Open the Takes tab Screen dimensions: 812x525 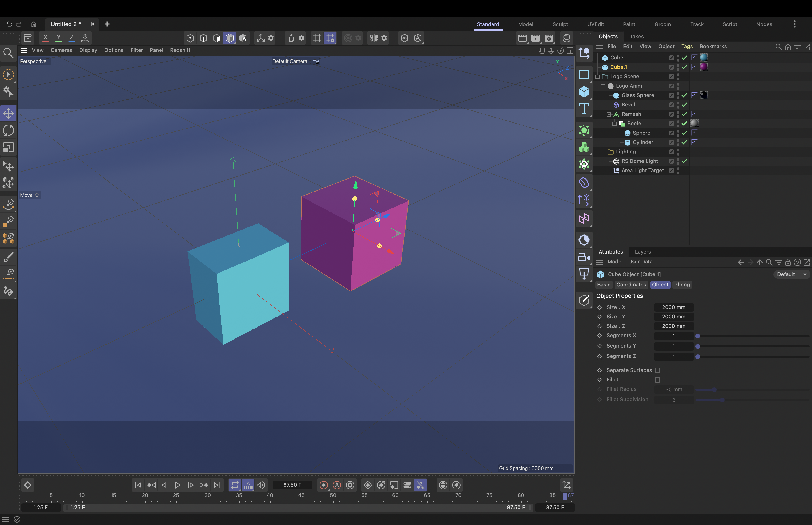(x=636, y=36)
